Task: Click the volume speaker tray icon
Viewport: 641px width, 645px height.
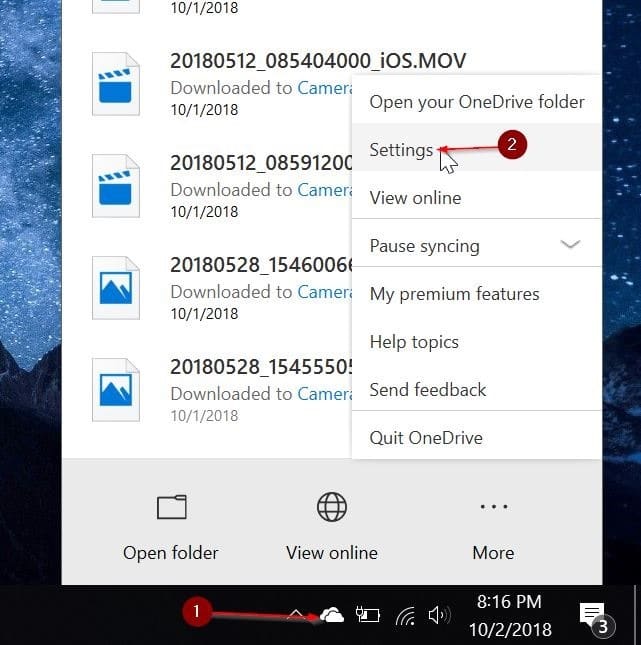Action: click(439, 615)
